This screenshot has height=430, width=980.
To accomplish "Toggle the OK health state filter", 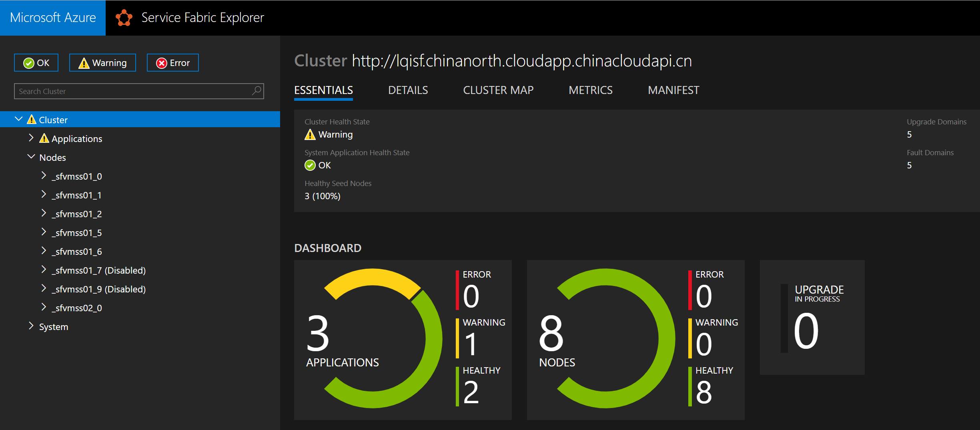I will pyautogui.click(x=36, y=62).
